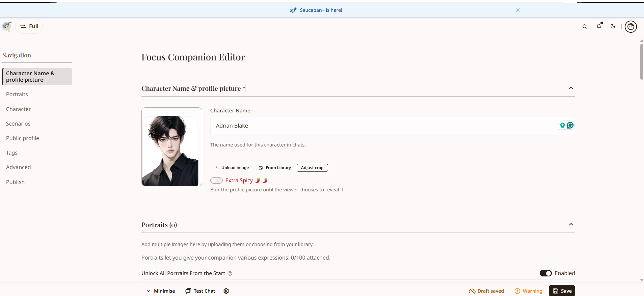The width and height of the screenshot is (644, 296).
Task: View the Warning indicator details
Action: pos(528,291)
